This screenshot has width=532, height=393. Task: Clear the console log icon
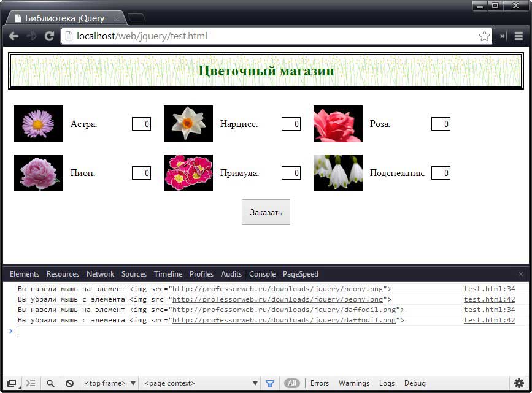[69, 384]
